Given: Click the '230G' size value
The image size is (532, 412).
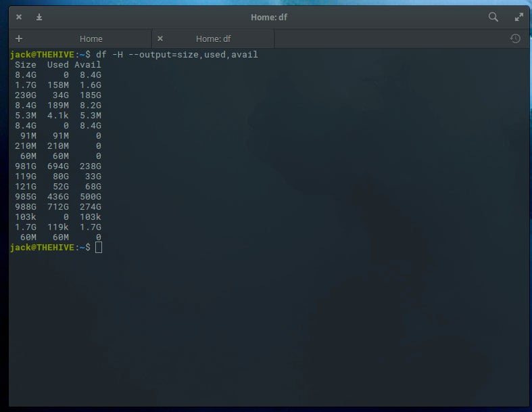Looking at the screenshot, I should coord(26,95).
